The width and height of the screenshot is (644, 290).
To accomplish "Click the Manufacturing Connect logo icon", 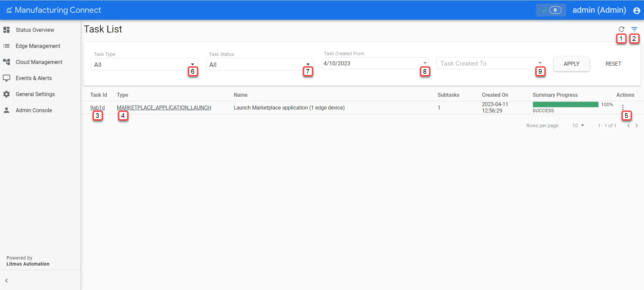I will point(9,10).
